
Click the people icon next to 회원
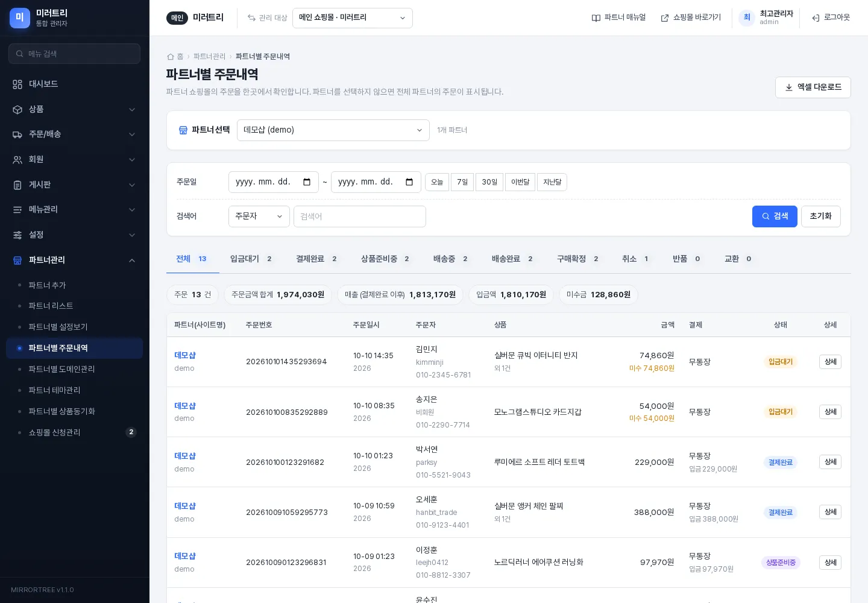coord(17,160)
